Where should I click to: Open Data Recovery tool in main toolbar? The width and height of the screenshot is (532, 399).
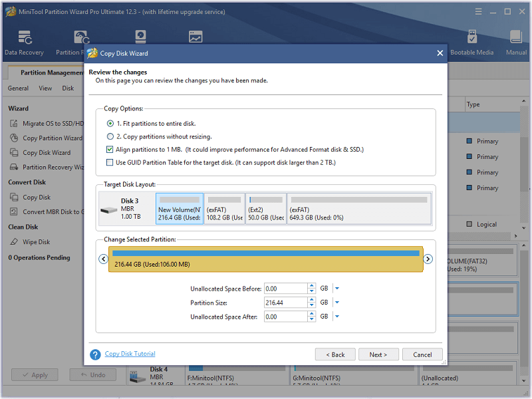(x=25, y=43)
